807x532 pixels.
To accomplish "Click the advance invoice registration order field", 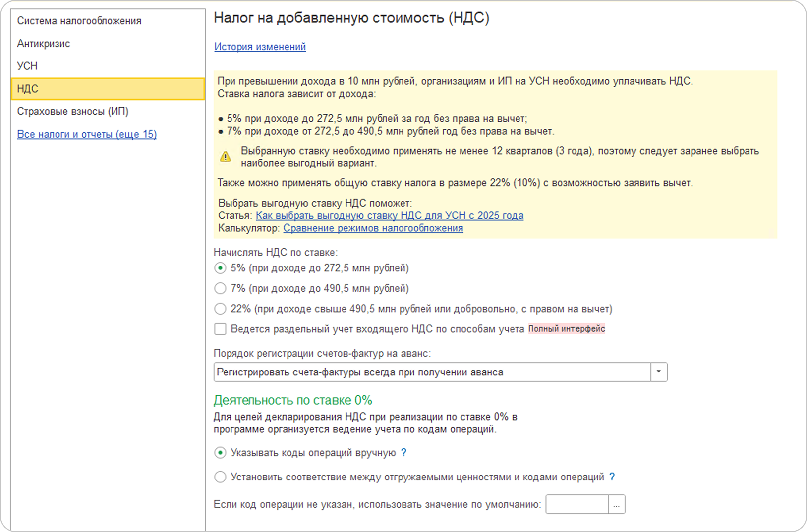I will tap(431, 372).
